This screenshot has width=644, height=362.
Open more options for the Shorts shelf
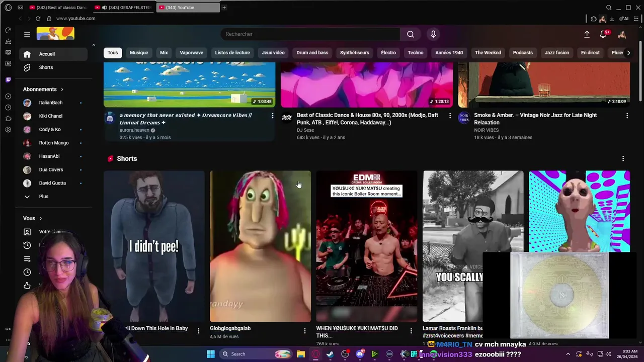pos(623,158)
